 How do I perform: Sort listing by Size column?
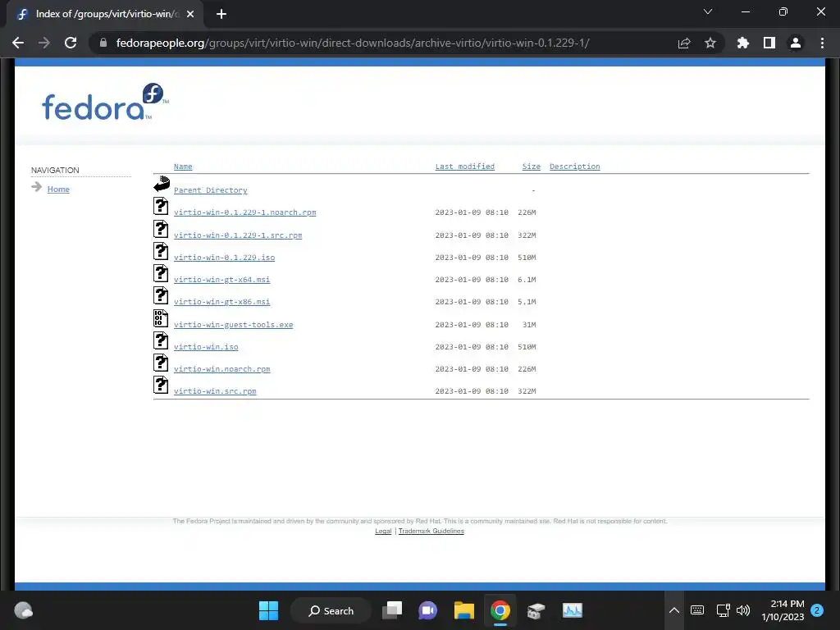[532, 167]
